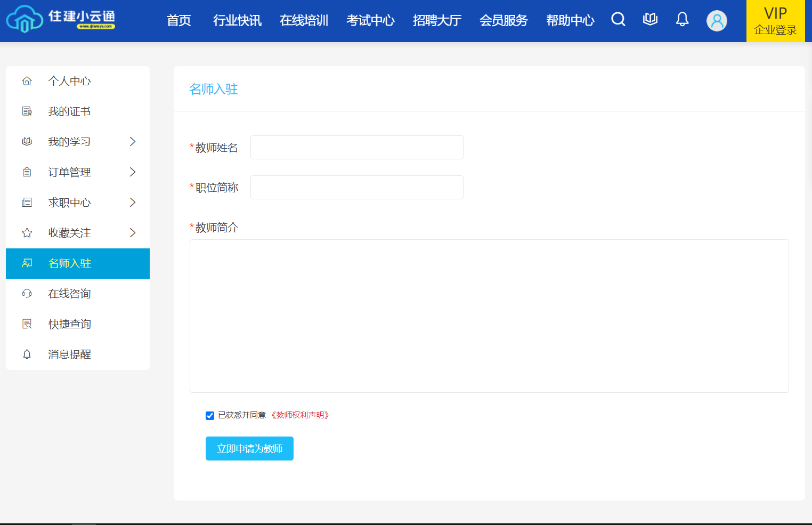Viewport: 812px width, 525px height.
Task: Go to 考试中心 in top menu
Action: (x=370, y=21)
